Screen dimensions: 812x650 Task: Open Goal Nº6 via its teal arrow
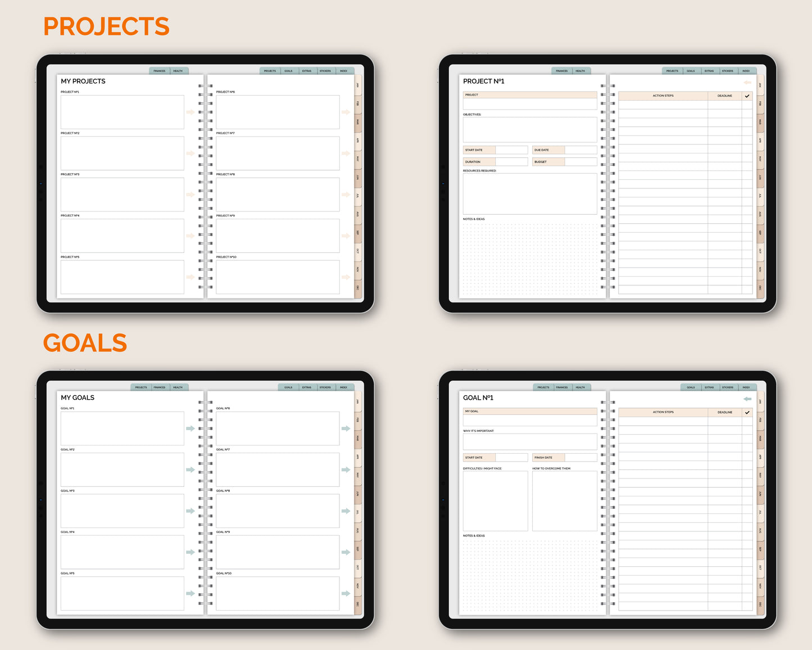(346, 428)
